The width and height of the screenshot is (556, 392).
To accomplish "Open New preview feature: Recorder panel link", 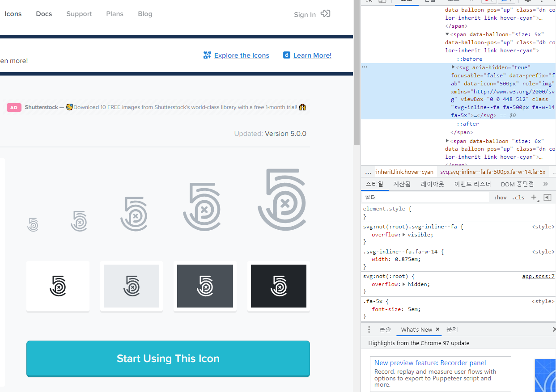I will (x=430, y=363).
